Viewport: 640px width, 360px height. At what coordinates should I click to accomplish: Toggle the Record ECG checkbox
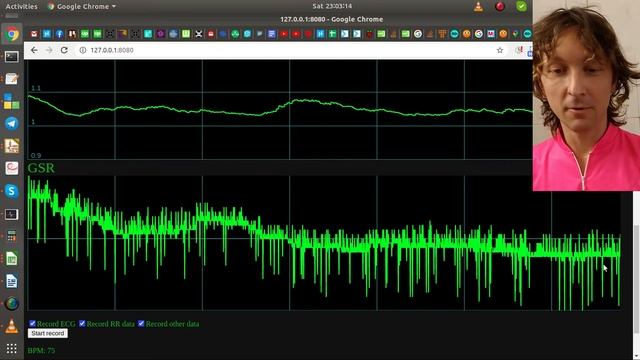click(x=32, y=323)
